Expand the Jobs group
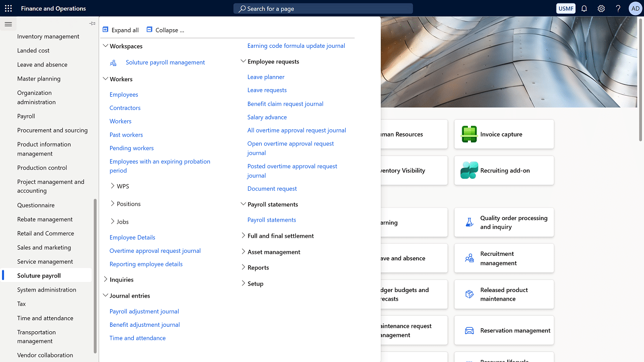 (x=113, y=221)
